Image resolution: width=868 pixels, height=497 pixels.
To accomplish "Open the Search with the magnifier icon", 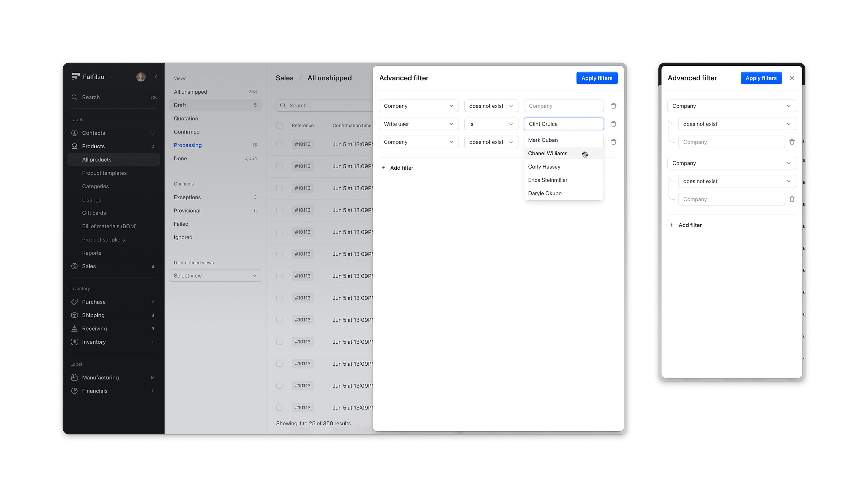I will pos(75,97).
